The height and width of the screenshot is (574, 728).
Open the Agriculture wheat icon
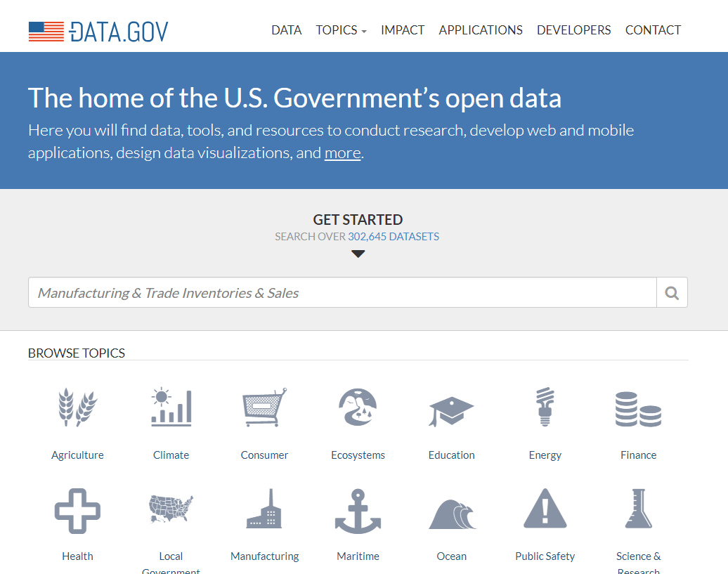[x=77, y=407]
